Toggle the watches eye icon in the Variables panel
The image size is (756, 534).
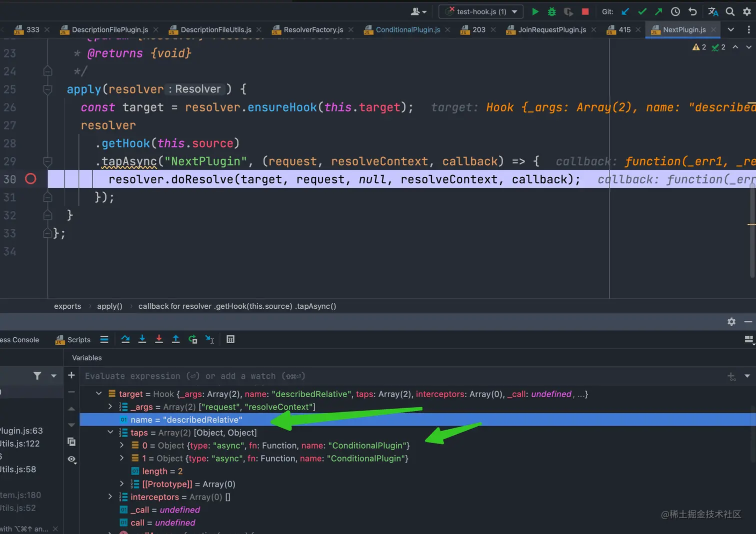coord(71,459)
